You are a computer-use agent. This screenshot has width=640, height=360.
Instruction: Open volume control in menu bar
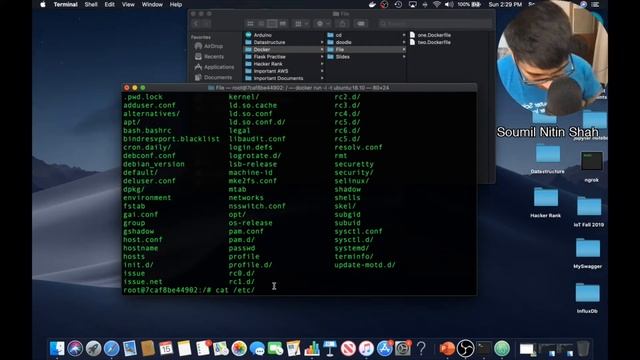point(449,4)
